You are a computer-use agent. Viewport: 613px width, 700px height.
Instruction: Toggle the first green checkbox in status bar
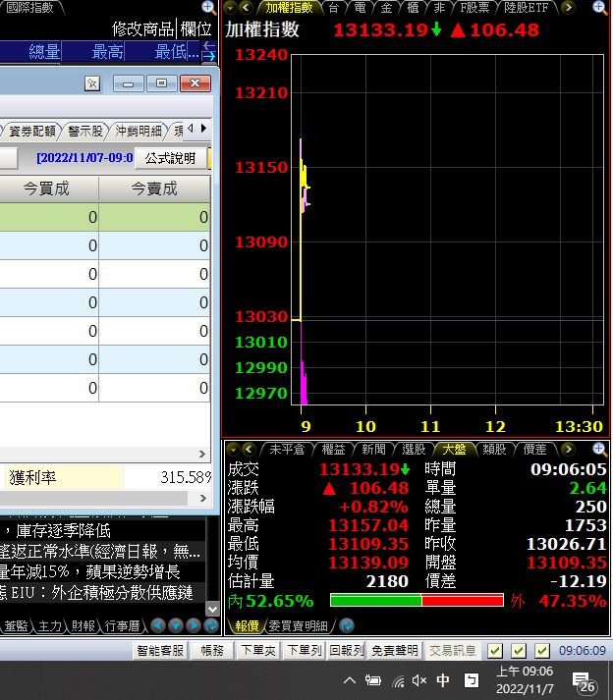[494, 651]
